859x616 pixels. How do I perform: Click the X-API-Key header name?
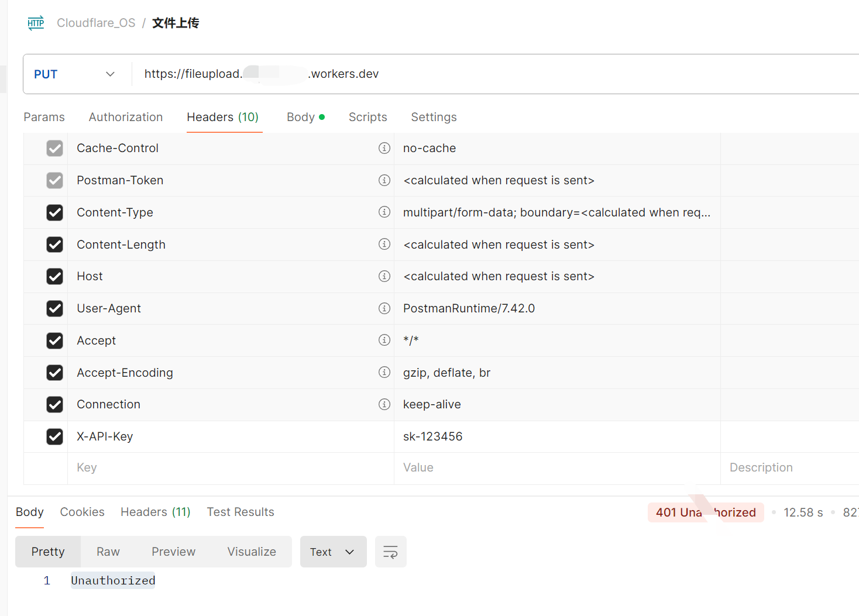coord(105,436)
